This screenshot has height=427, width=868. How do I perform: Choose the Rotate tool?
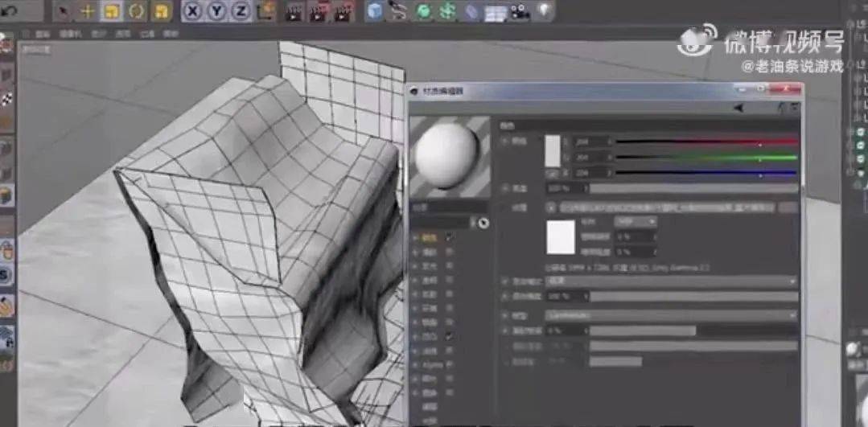click(136, 11)
